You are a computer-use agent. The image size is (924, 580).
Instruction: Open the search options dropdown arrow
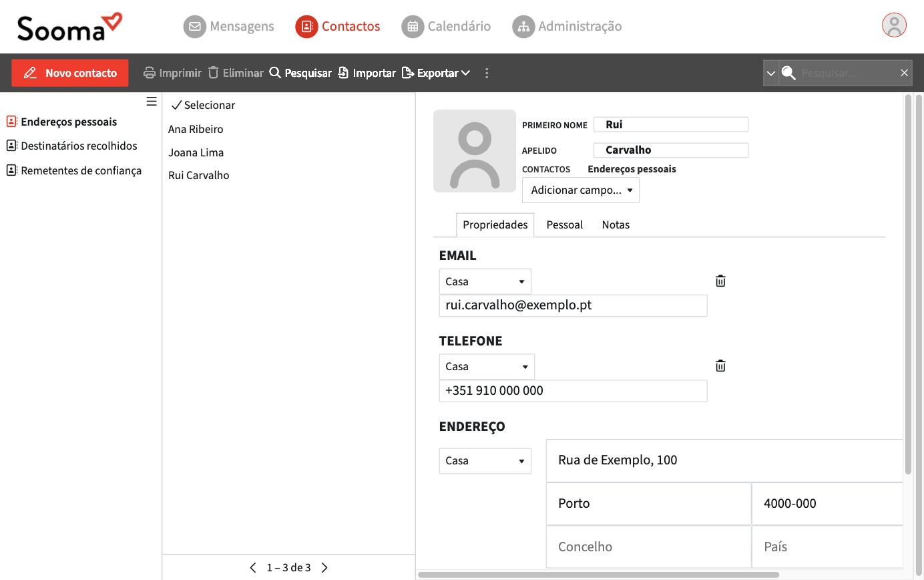tap(771, 73)
